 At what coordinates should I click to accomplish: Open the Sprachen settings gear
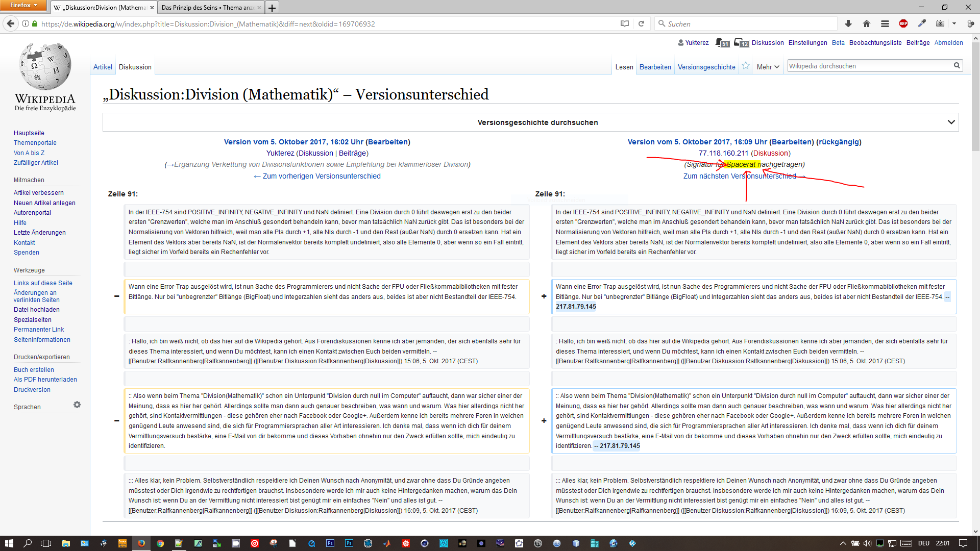pos(77,405)
